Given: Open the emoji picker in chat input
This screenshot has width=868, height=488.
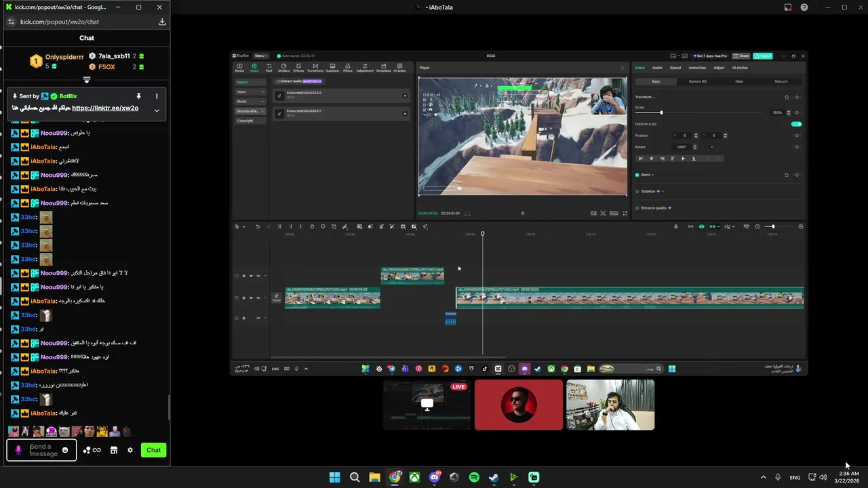Looking at the screenshot, I should (65, 450).
